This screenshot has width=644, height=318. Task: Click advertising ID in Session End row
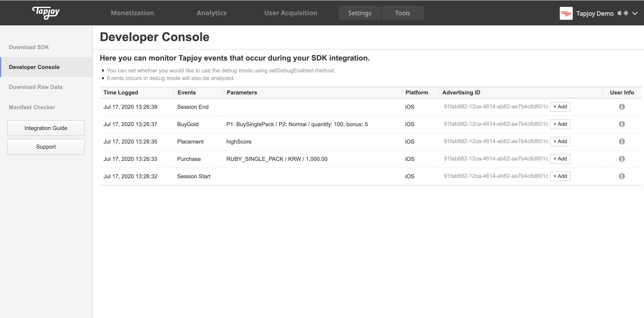tap(496, 107)
